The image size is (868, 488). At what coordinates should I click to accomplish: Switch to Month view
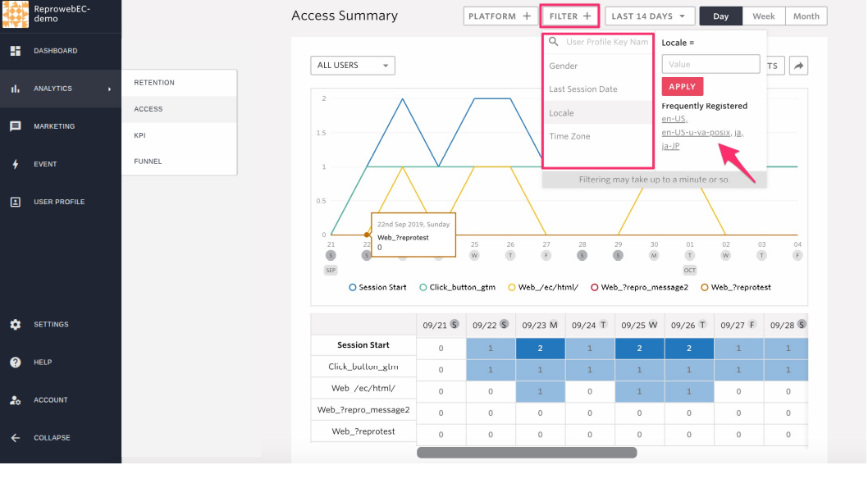(x=806, y=16)
